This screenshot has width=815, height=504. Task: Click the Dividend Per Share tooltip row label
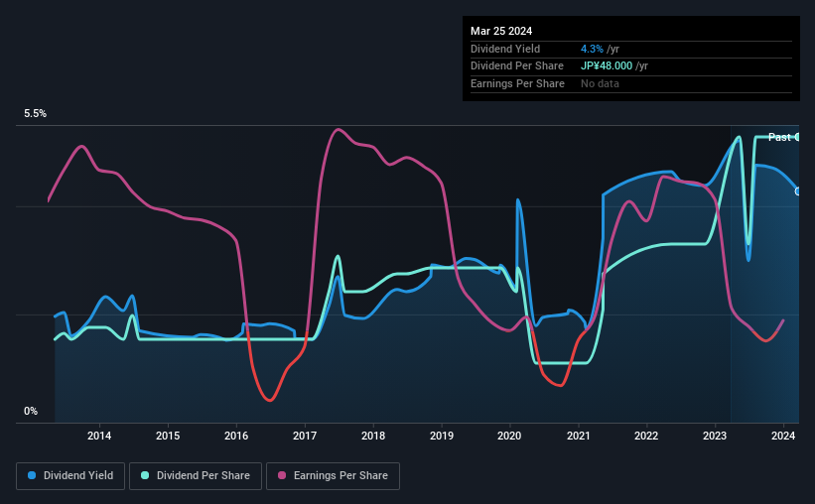pyautogui.click(x=516, y=66)
